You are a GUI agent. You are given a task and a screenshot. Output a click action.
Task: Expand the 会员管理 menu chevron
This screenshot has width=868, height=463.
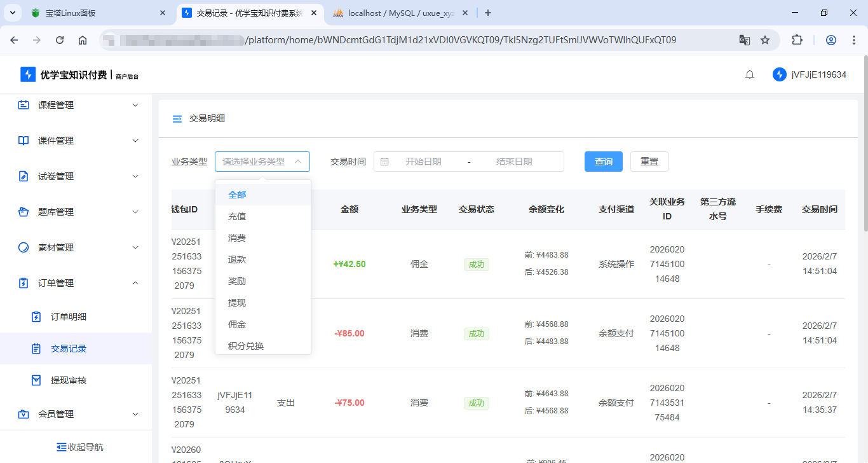pos(135,413)
